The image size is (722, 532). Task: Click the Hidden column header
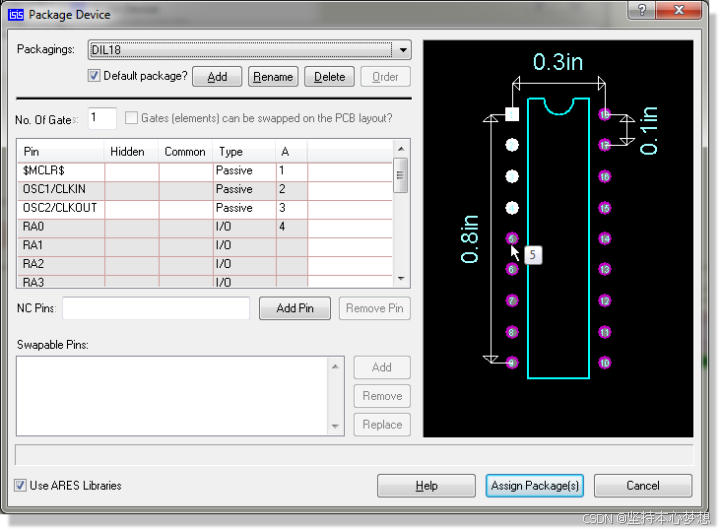[x=131, y=152]
